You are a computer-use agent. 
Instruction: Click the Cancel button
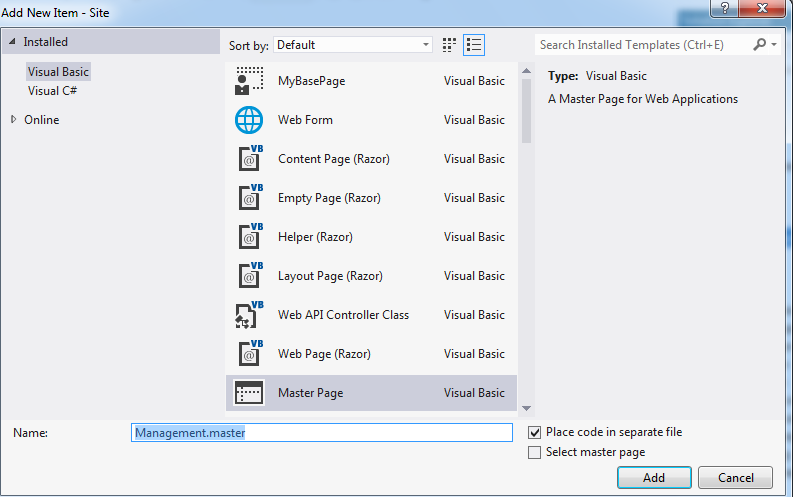tap(735, 477)
